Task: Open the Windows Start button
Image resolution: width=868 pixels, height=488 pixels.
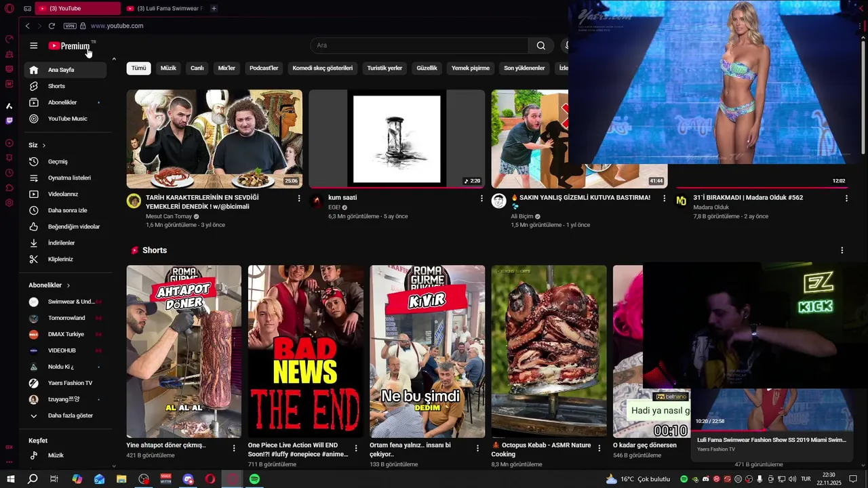Action: point(11,479)
